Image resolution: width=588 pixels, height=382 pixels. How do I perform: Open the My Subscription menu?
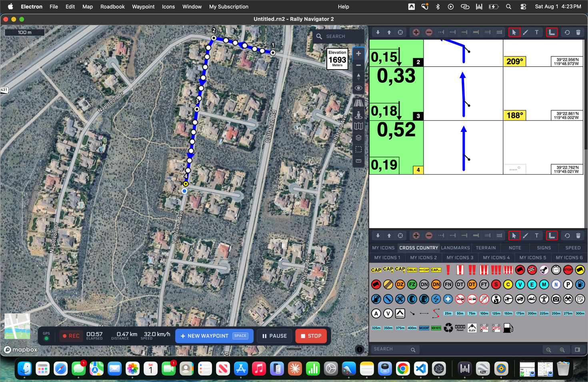pos(229,7)
